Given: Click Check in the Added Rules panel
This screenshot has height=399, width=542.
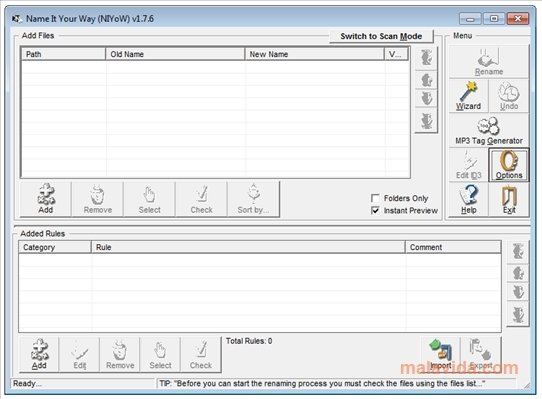Looking at the screenshot, I should [x=200, y=355].
